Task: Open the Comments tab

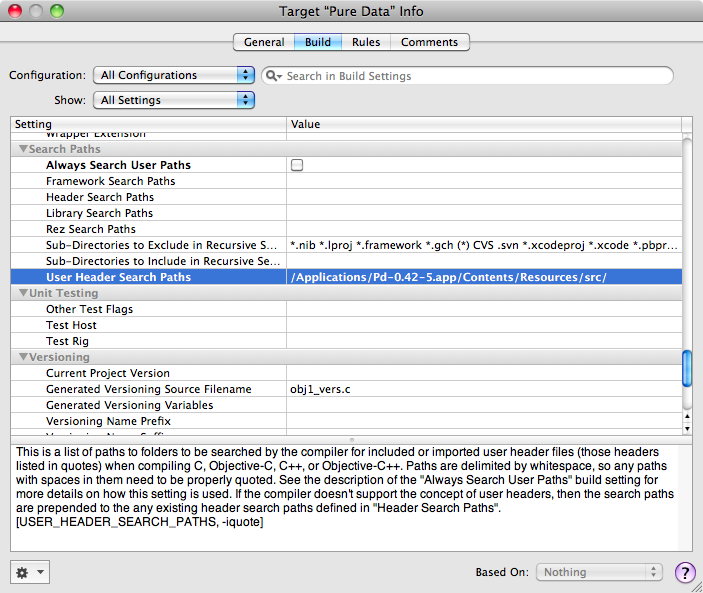Action: pyautogui.click(x=430, y=42)
